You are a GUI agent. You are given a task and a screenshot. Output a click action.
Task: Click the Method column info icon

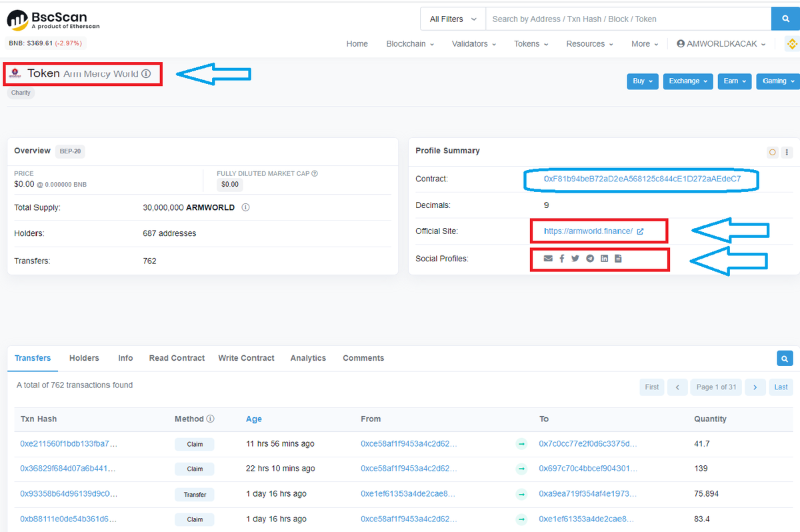click(211, 419)
